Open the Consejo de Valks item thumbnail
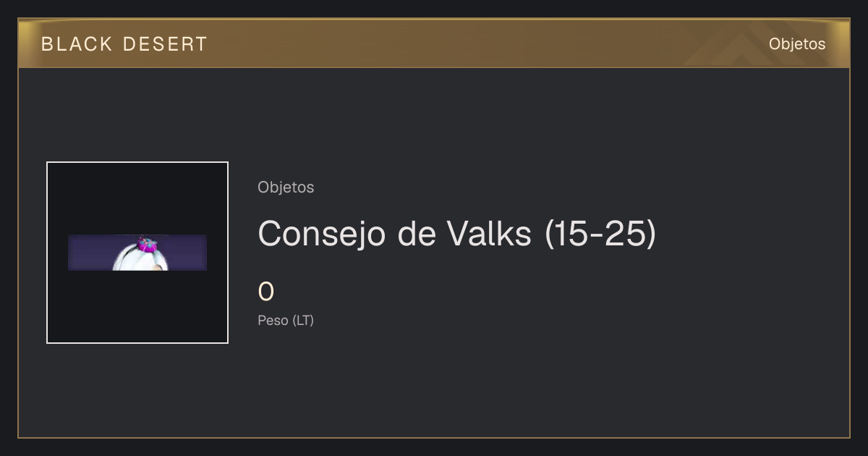 137,253
